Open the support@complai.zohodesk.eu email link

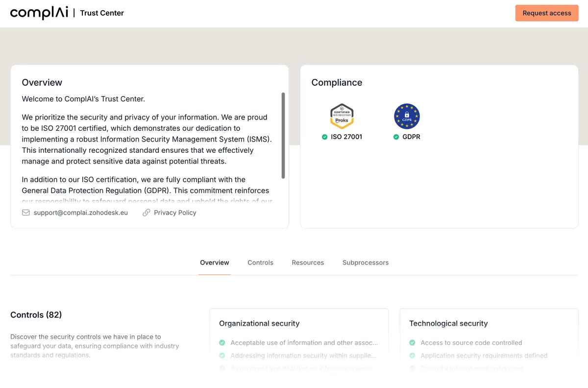point(81,213)
